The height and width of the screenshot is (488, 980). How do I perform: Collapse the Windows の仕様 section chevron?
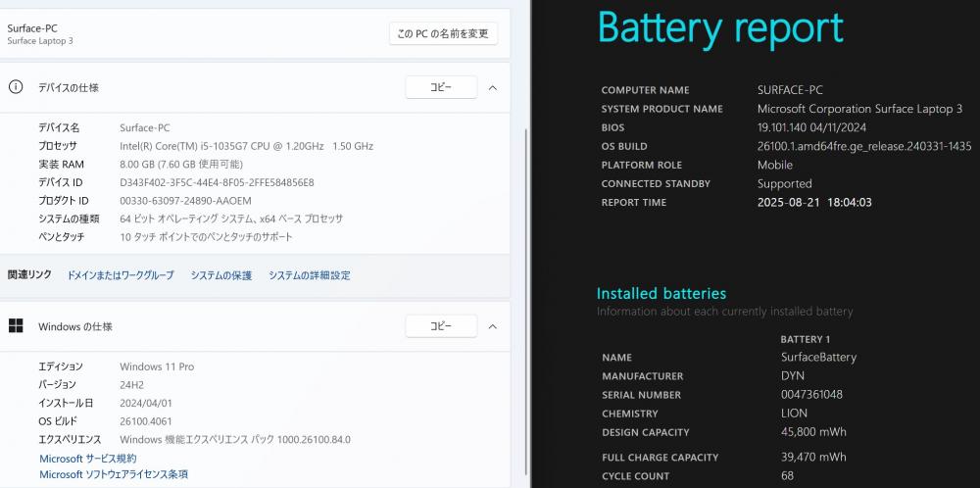493,326
